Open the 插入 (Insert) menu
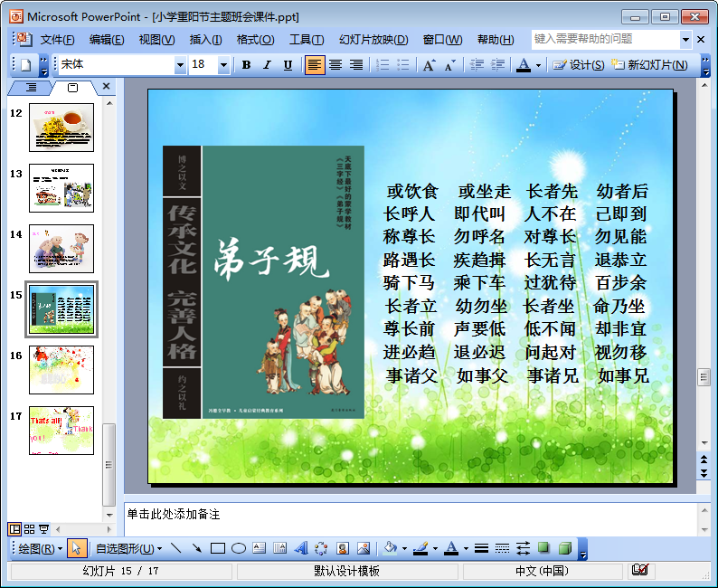The height and width of the screenshot is (588, 718). point(205,40)
